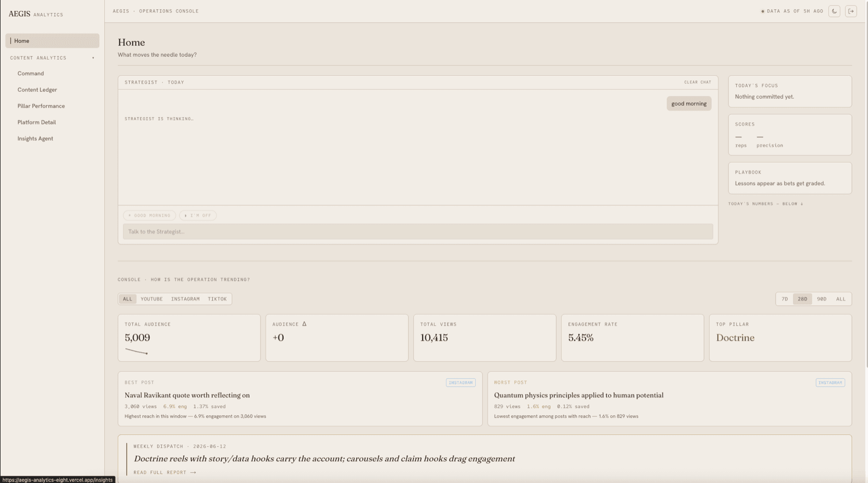Select the All platforms filter
The width and height of the screenshot is (868, 483).
(x=127, y=299)
